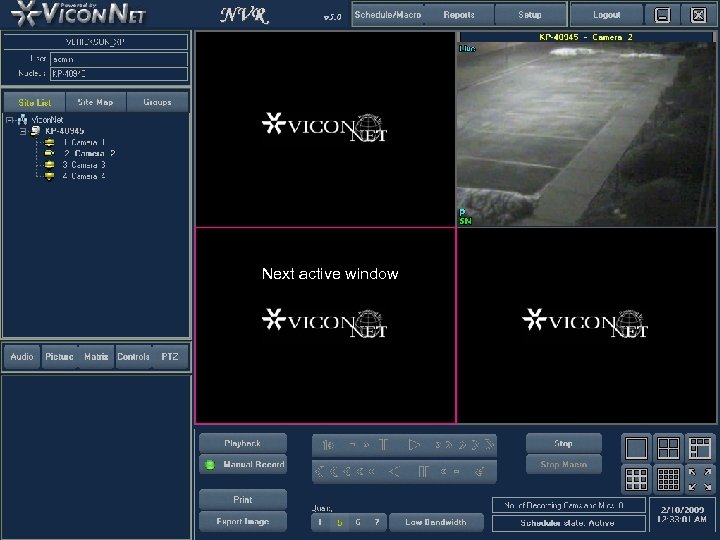Select '1 Camera 1' in site list
Screen dimensions: 720x540
click(x=84, y=142)
